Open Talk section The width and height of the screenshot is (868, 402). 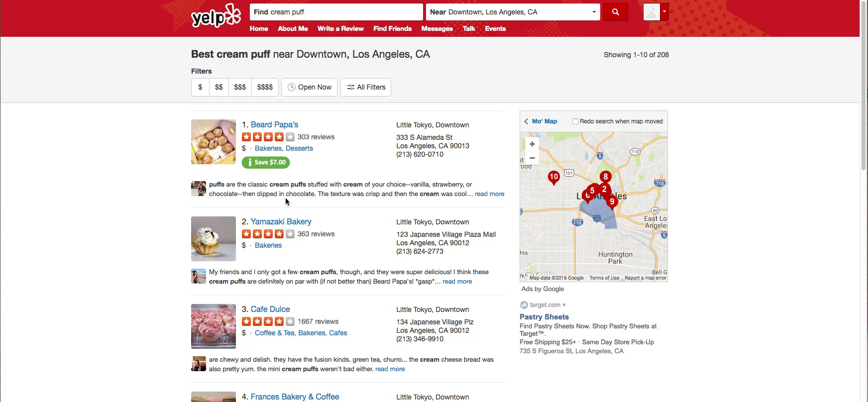pyautogui.click(x=469, y=29)
